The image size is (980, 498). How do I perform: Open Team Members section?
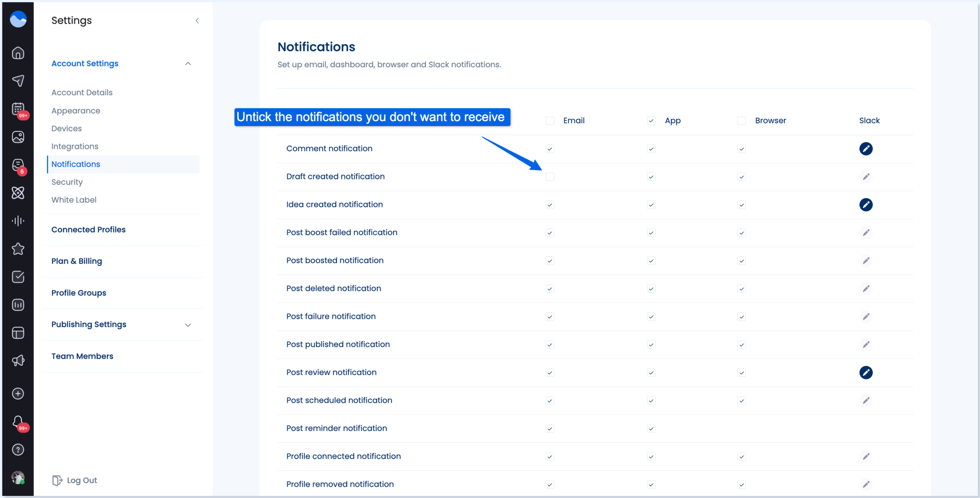tap(82, 356)
